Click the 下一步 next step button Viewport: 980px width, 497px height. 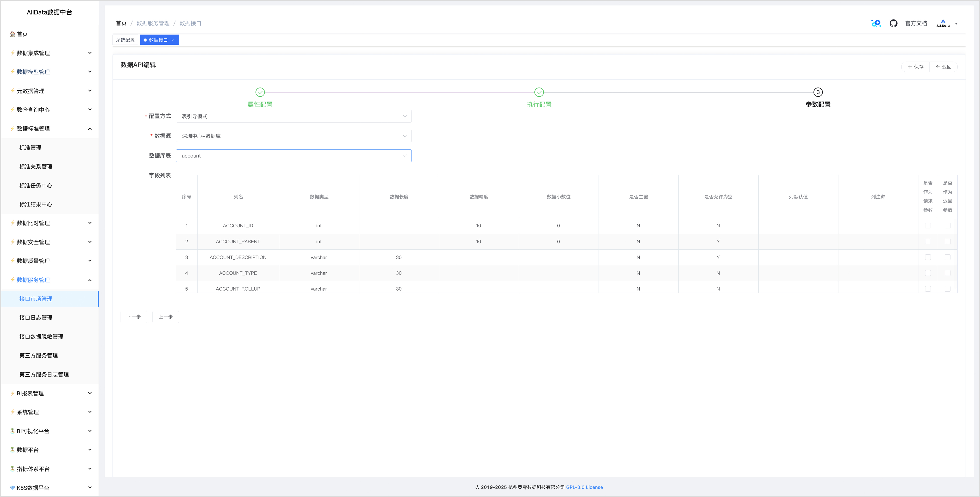point(134,317)
